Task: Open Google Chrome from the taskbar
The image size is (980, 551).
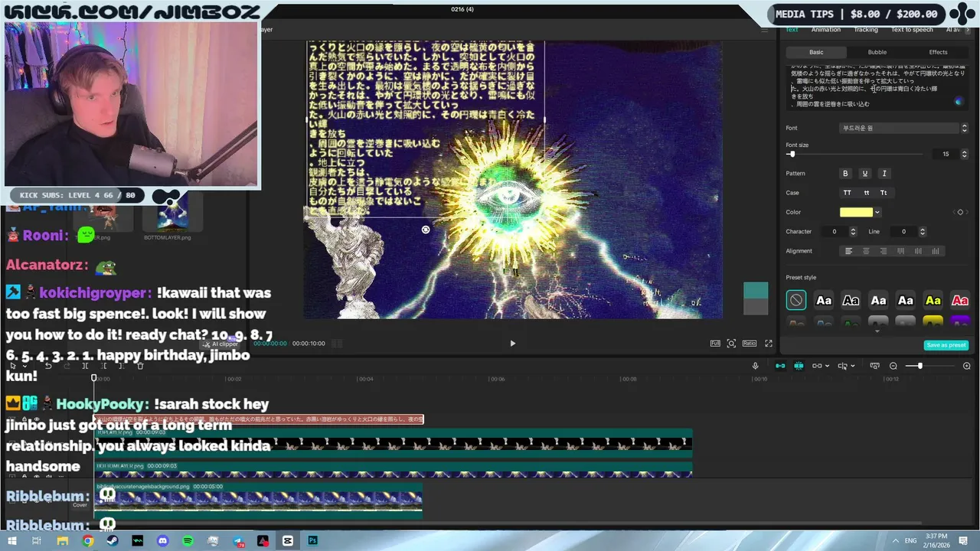Action: point(88,541)
